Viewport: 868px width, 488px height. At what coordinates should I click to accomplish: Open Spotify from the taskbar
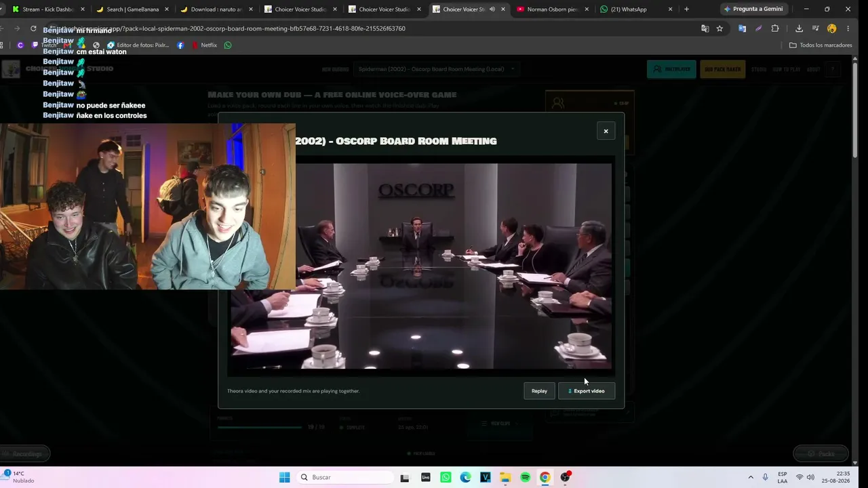click(x=525, y=477)
